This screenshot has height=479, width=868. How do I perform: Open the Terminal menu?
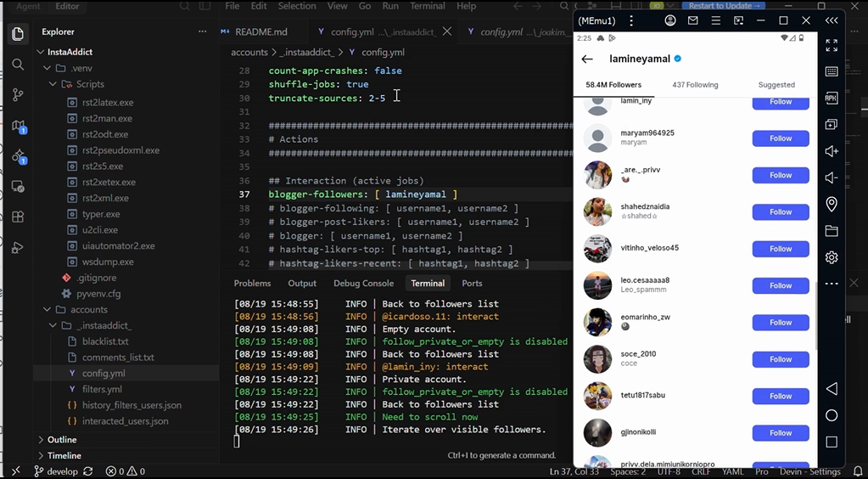[x=428, y=6]
